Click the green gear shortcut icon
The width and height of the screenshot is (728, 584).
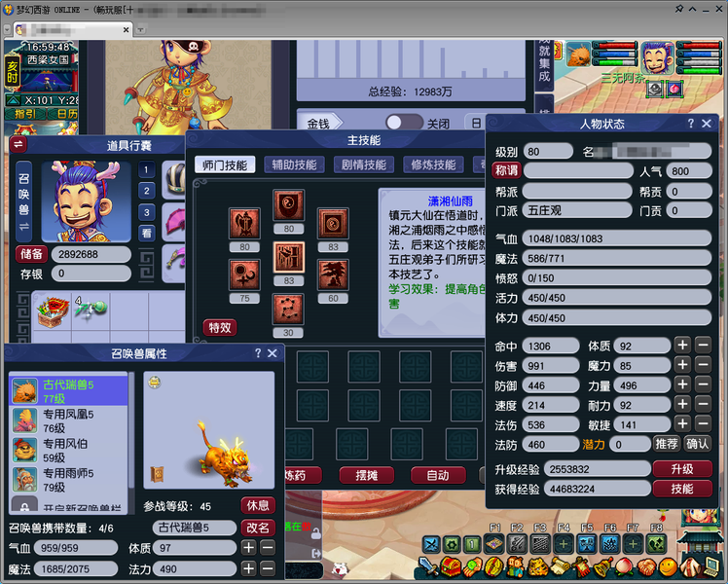(x=452, y=544)
